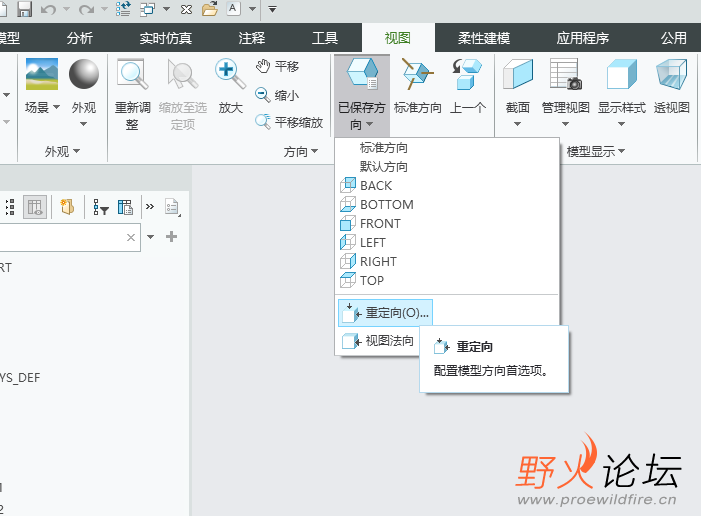Click the 外观 appearance sphere icon
701x516 pixels.
tap(84, 74)
